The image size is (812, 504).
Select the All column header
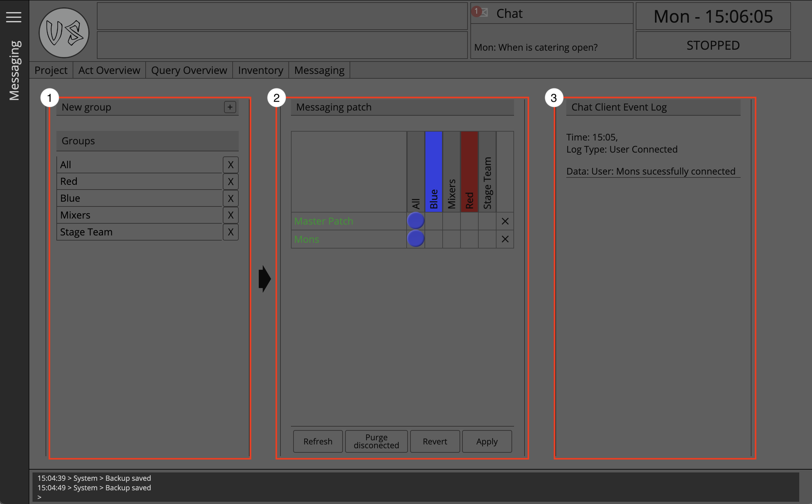[x=416, y=172]
